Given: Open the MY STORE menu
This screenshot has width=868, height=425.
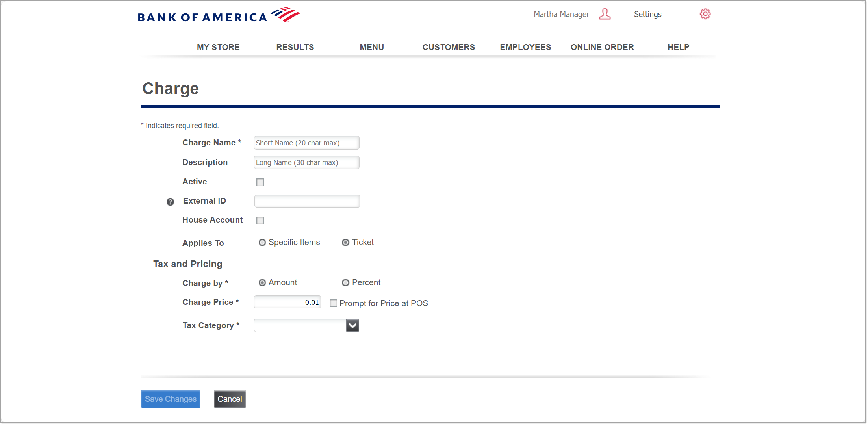Looking at the screenshot, I should pos(218,47).
